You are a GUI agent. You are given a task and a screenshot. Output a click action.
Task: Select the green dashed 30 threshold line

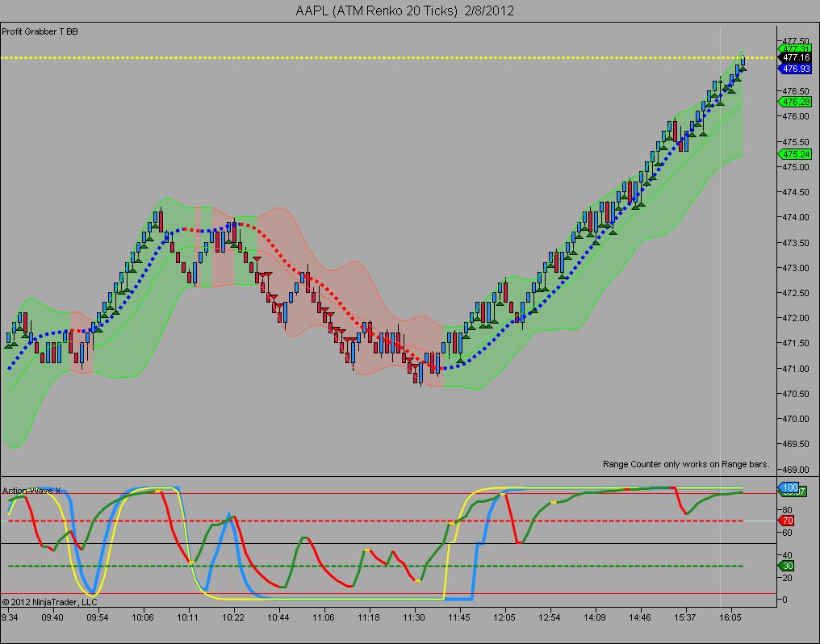point(375,566)
